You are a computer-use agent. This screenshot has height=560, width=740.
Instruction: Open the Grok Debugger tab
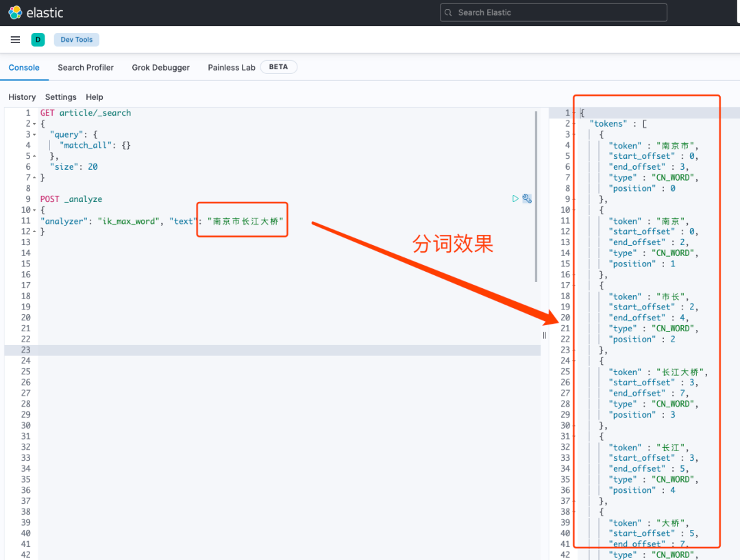[160, 68]
